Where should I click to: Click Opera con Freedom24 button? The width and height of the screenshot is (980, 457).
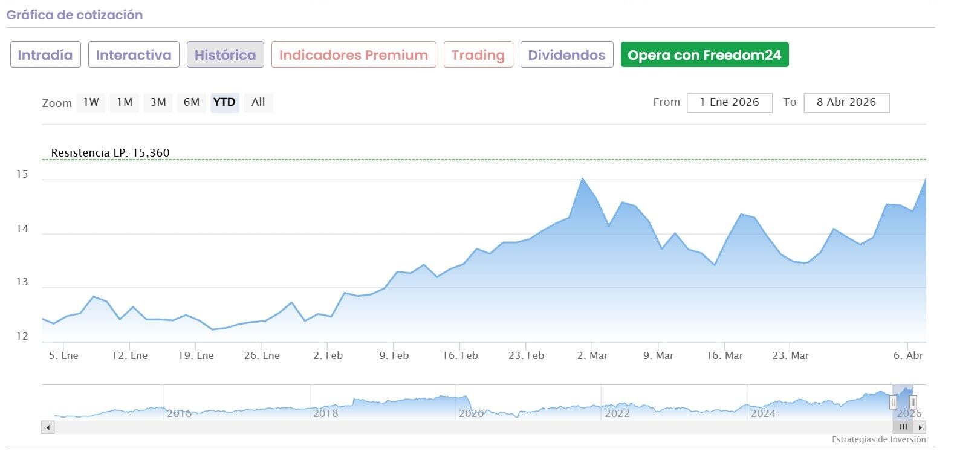[704, 55]
